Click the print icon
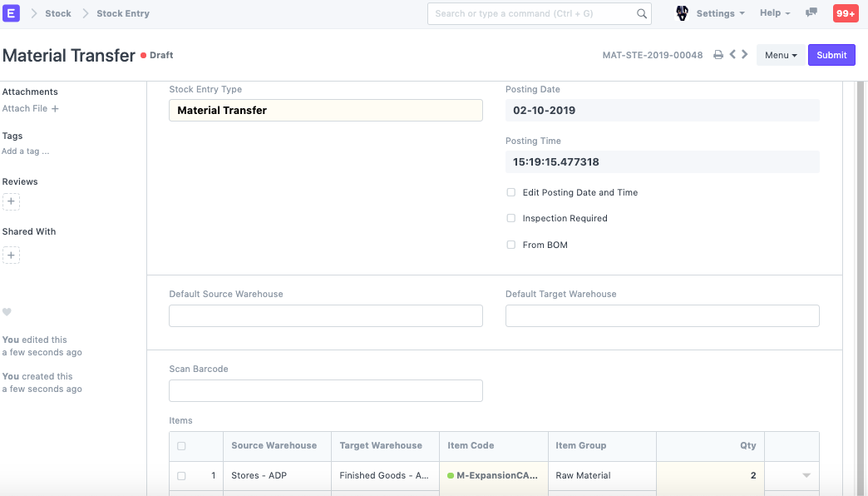The height and width of the screenshot is (496, 868). click(x=718, y=55)
